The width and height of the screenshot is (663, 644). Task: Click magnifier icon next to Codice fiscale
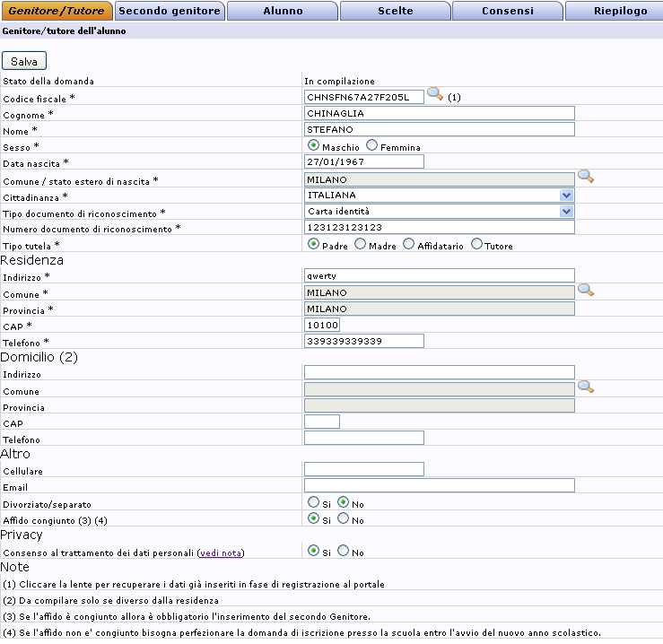[x=434, y=94]
